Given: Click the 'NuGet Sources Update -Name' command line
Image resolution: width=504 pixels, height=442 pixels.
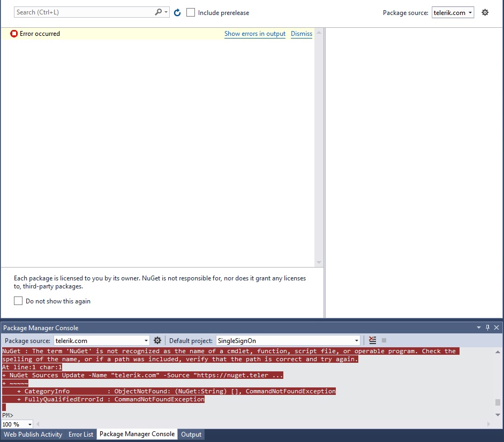Looking at the screenshot, I should [x=142, y=375].
